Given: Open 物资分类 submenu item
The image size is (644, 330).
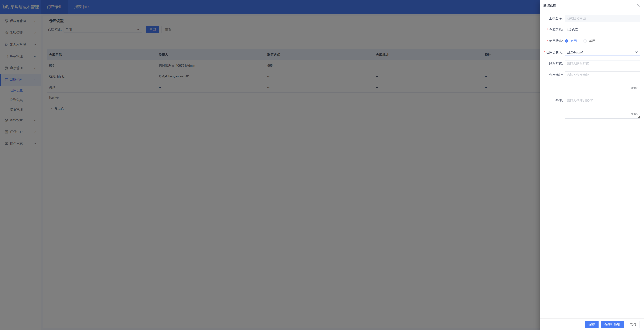Looking at the screenshot, I should pos(16,100).
